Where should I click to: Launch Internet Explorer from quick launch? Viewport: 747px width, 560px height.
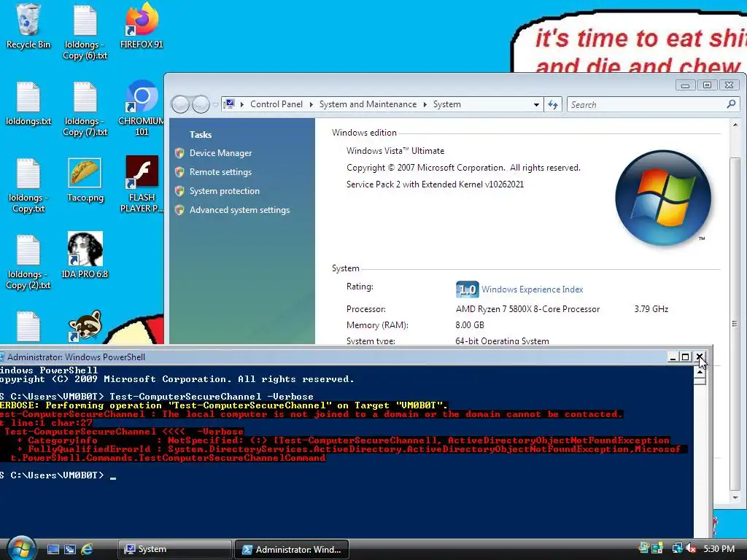pos(87,549)
